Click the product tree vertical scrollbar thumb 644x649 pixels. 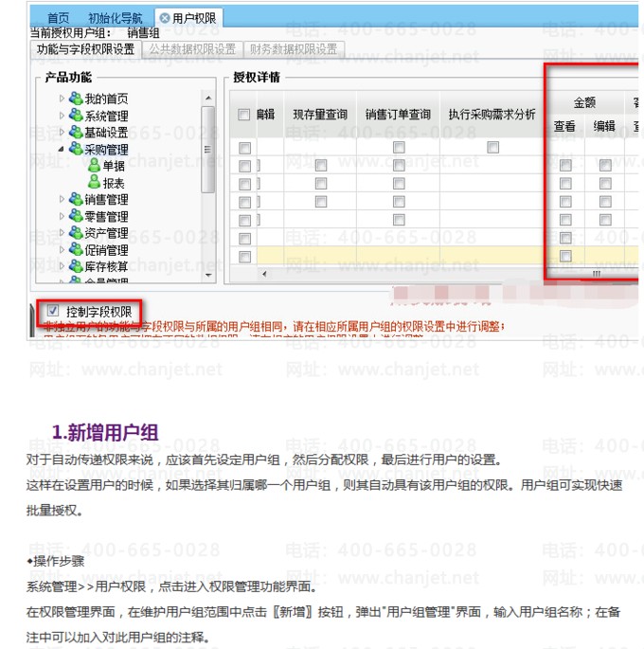tap(207, 150)
